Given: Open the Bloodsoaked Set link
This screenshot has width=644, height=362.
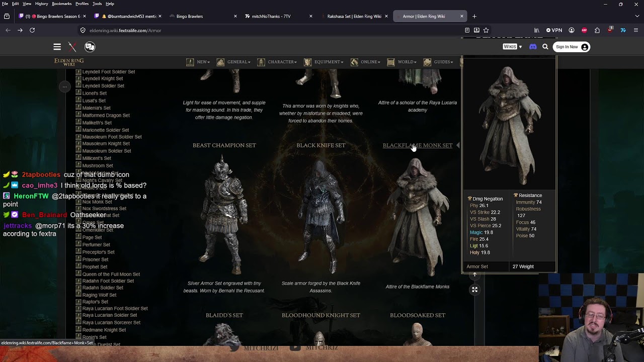Looking at the screenshot, I should pyautogui.click(x=418, y=315).
